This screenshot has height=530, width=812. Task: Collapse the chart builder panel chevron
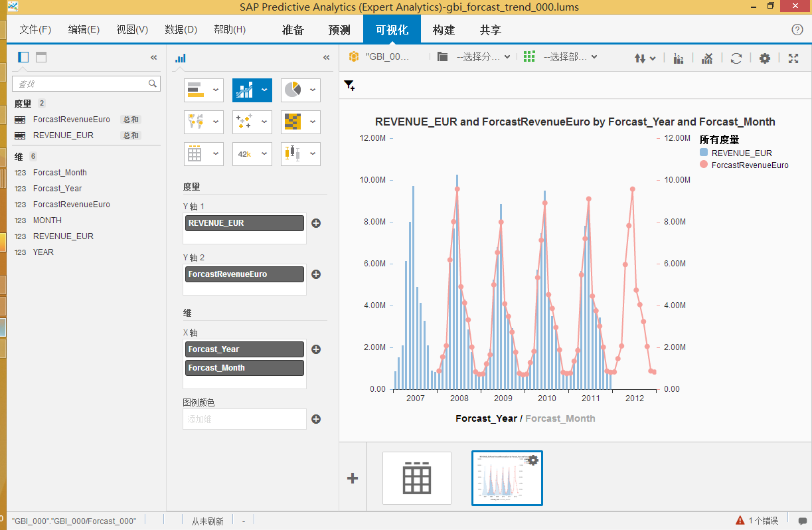point(327,58)
